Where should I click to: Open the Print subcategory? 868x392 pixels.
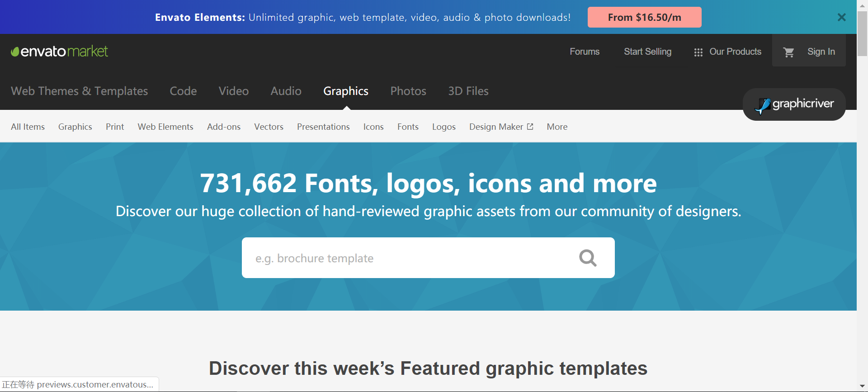115,127
